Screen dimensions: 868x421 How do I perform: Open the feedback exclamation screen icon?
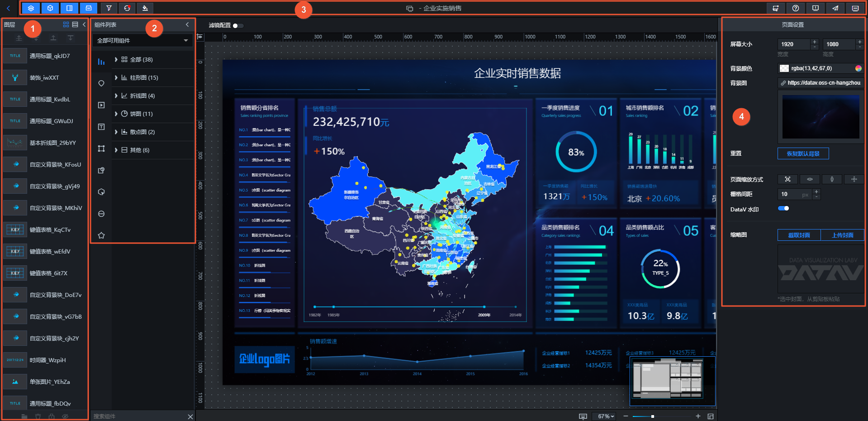pyautogui.click(x=816, y=8)
